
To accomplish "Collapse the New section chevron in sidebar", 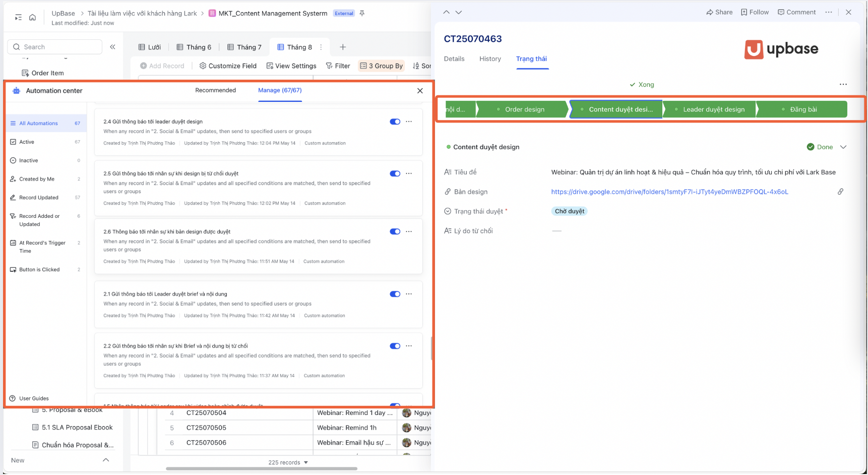I will click(106, 460).
